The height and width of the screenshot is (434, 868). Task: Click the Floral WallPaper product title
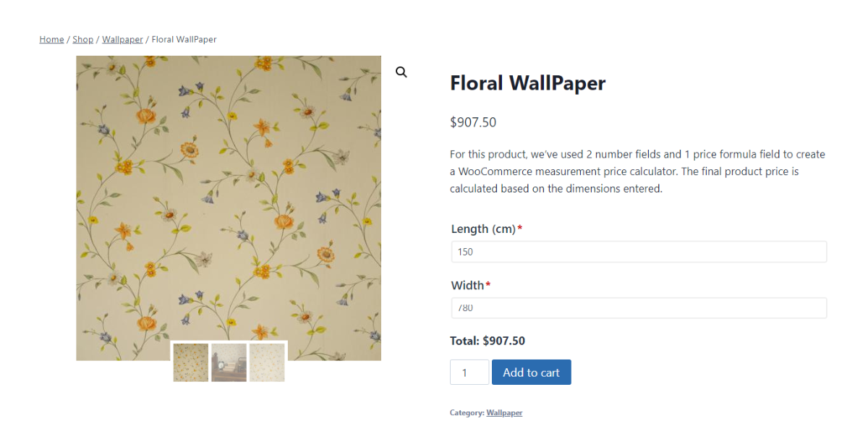pyautogui.click(x=528, y=83)
